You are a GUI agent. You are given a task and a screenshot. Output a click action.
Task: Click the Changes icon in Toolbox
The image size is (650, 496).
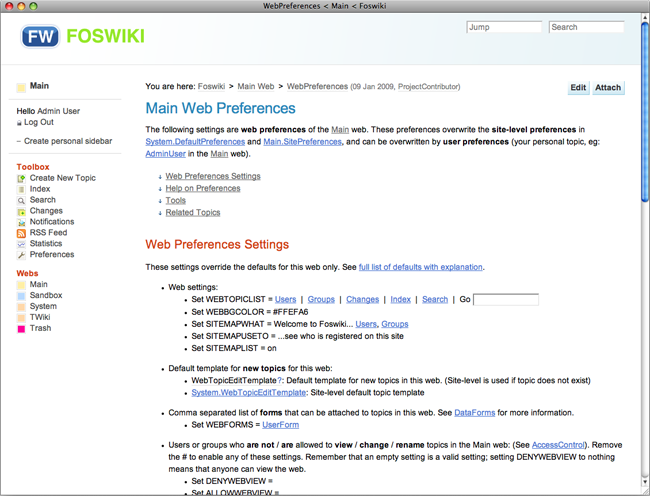pyautogui.click(x=21, y=212)
